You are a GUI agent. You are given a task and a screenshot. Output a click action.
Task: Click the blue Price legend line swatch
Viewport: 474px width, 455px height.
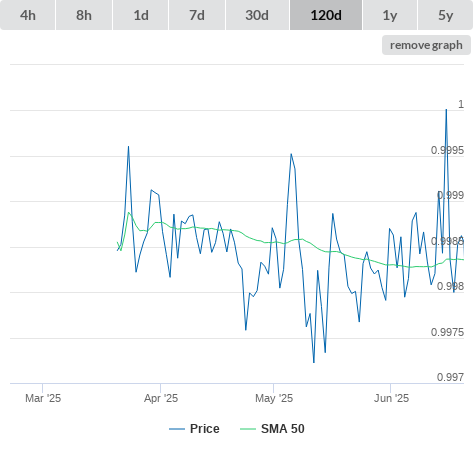(177, 429)
